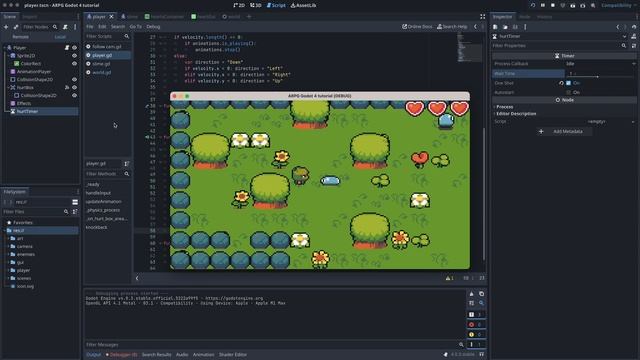Click the movie maker mode icon

click(x=593, y=5)
